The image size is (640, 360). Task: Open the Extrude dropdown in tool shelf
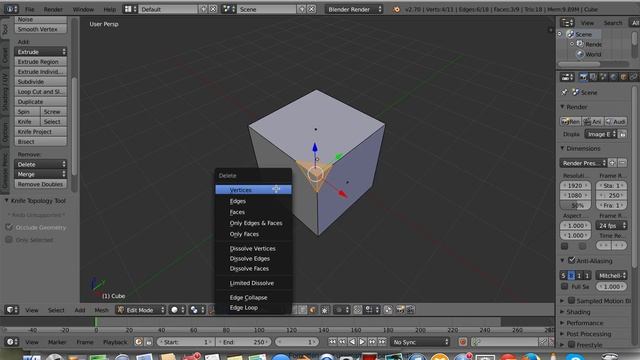pyautogui.click(x=41, y=52)
